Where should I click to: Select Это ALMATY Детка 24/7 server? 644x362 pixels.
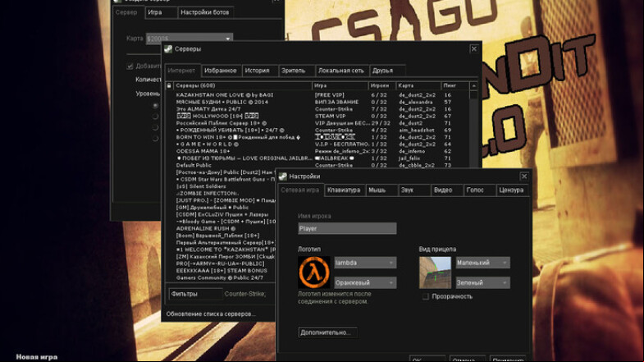318,109
